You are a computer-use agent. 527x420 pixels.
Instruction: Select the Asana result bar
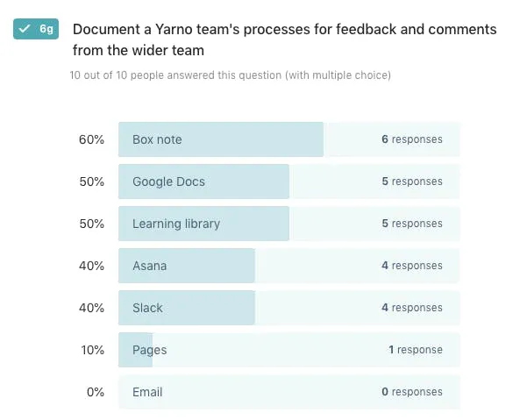[x=289, y=266]
